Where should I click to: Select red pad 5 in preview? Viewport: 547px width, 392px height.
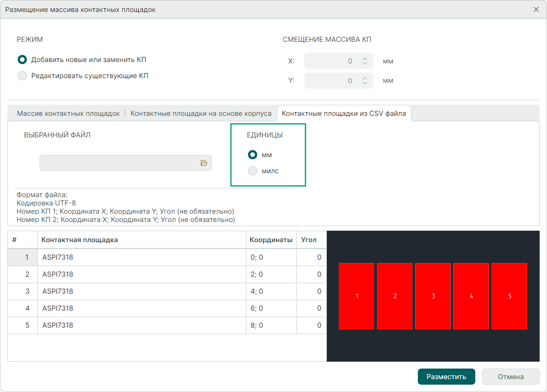tap(509, 296)
